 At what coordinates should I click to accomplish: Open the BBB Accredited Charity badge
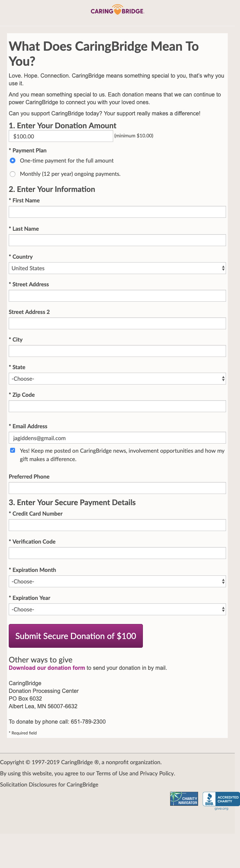[x=221, y=799]
